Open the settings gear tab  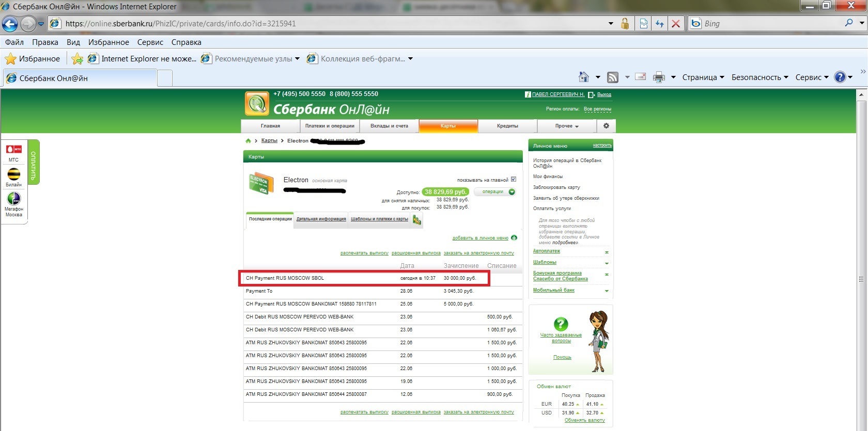click(606, 126)
